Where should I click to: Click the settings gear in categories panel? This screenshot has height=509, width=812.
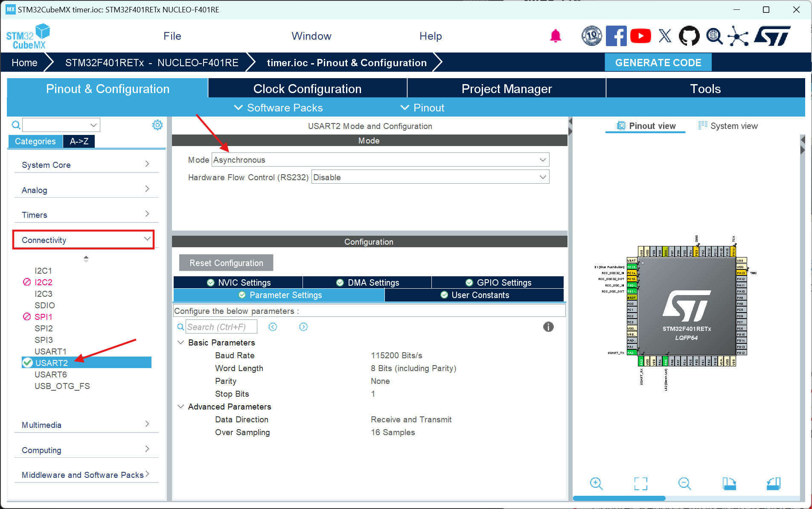click(x=157, y=125)
